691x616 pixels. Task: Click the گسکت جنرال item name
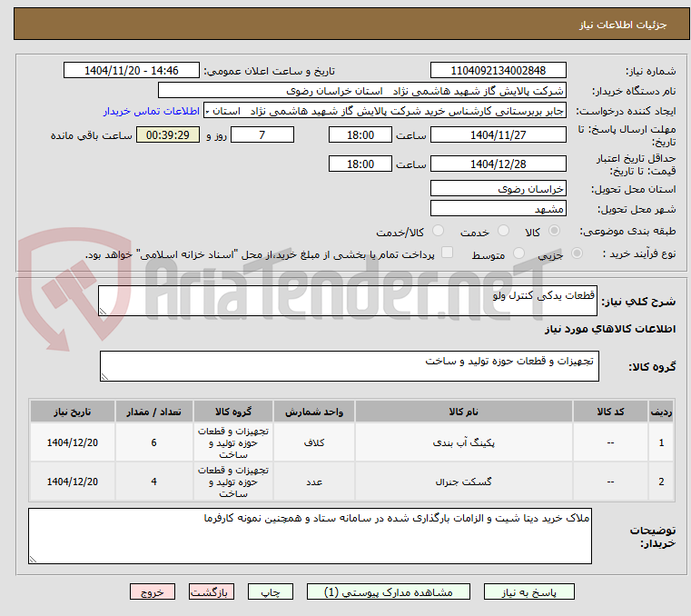(464, 482)
